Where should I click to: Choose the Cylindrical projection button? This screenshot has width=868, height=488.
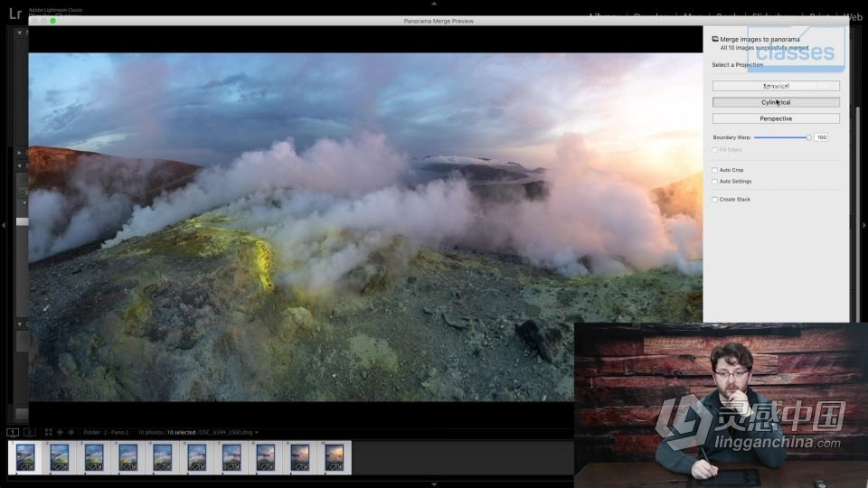(x=775, y=102)
